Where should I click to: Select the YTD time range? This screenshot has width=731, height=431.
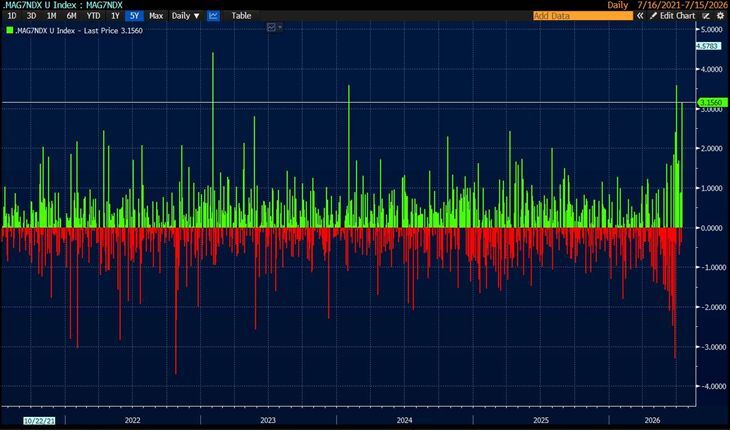tap(93, 16)
